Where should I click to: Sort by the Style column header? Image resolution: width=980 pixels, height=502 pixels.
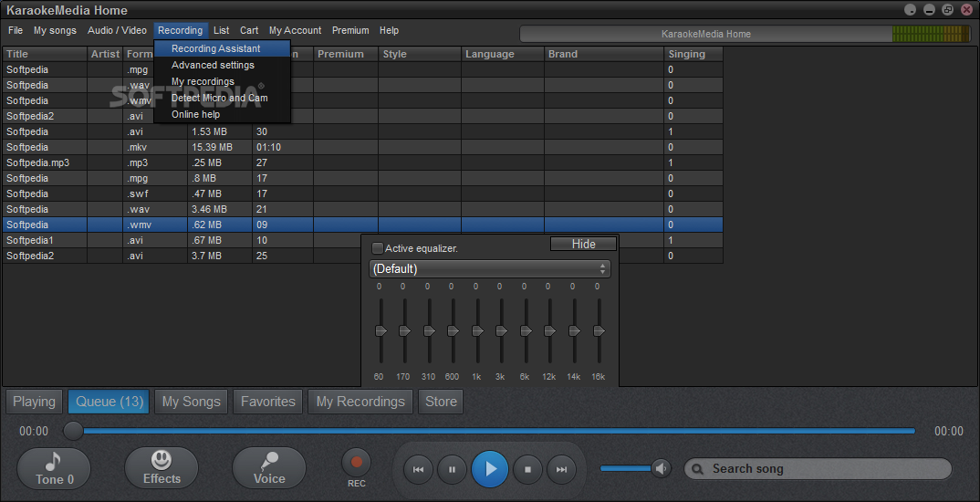pos(420,54)
